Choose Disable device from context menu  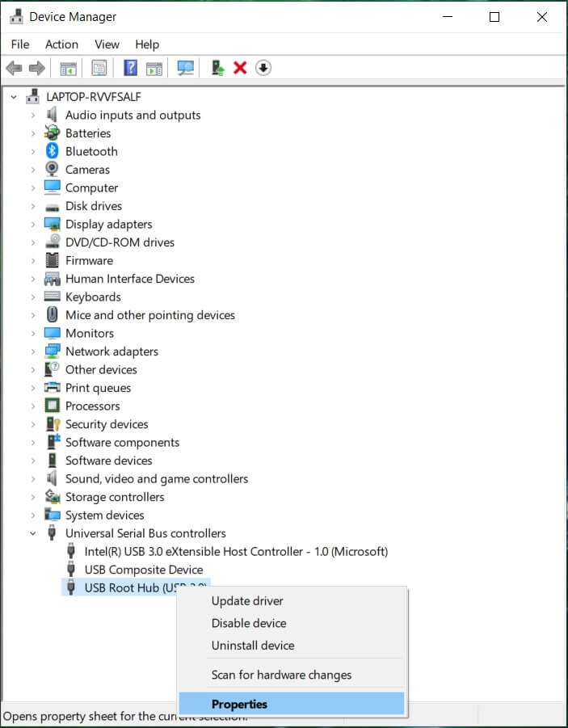(x=249, y=623)
